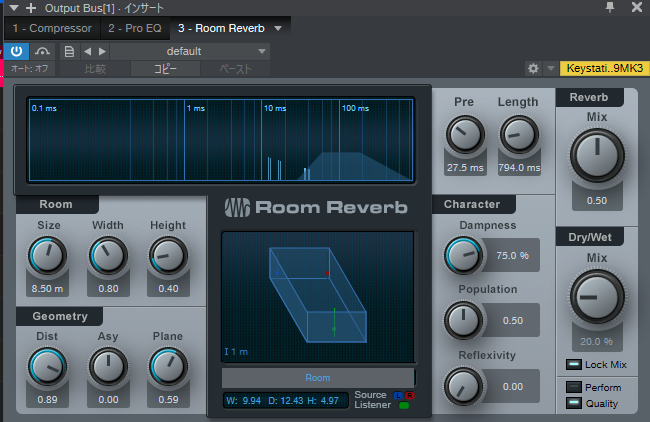Viewport: 650px width, 422px height.
Task: Click the 0.00 Reflexivity value
Action: pyautogui.click(x=512, y=386)
